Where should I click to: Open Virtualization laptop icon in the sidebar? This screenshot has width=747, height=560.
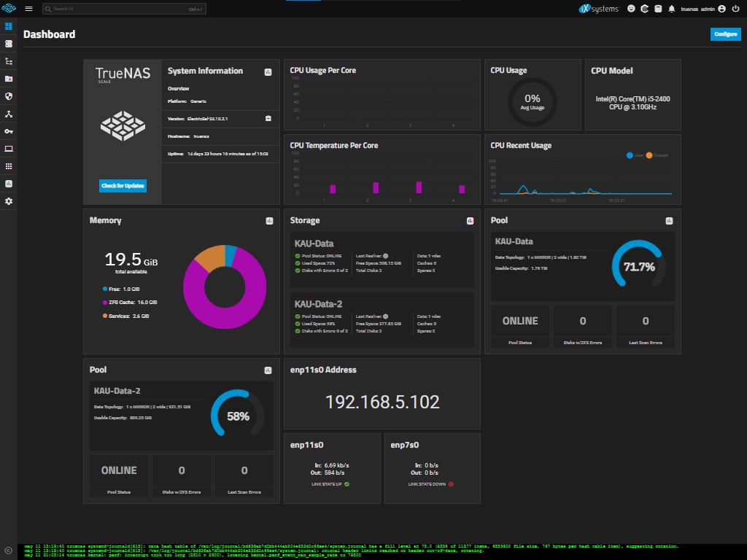[9, 149]
